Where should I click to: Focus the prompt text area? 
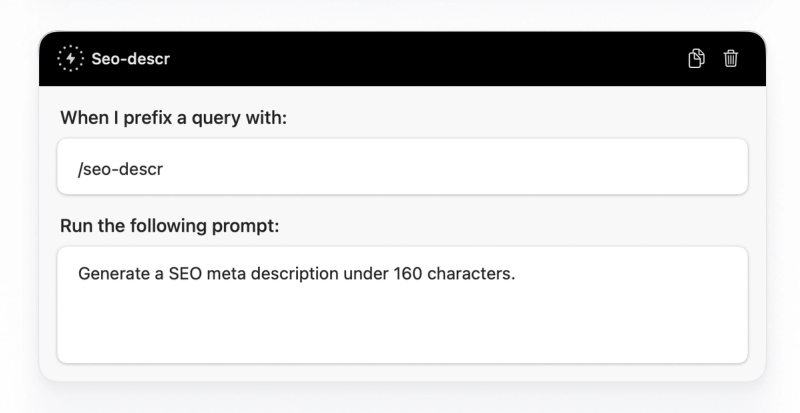(x=403, y=305)
